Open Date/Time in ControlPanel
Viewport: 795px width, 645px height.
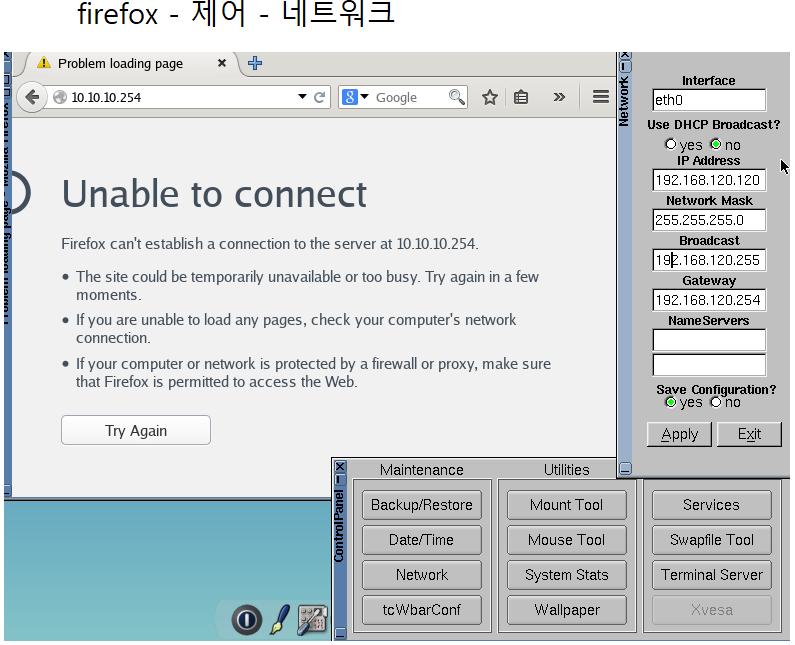(x=422, y=540)
